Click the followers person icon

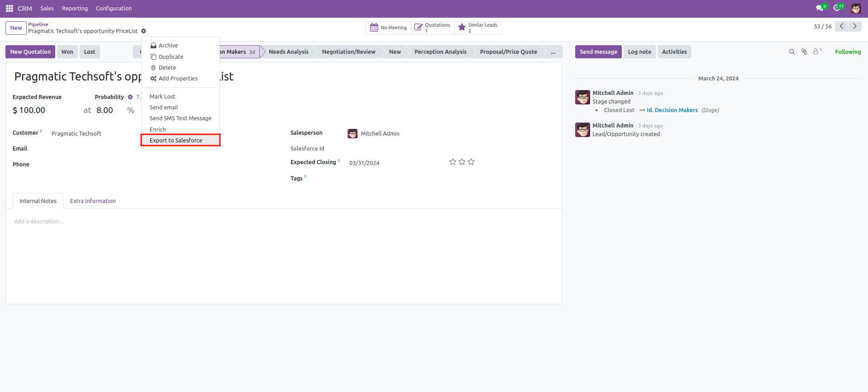pyautogui.click(x=817, y=52)
